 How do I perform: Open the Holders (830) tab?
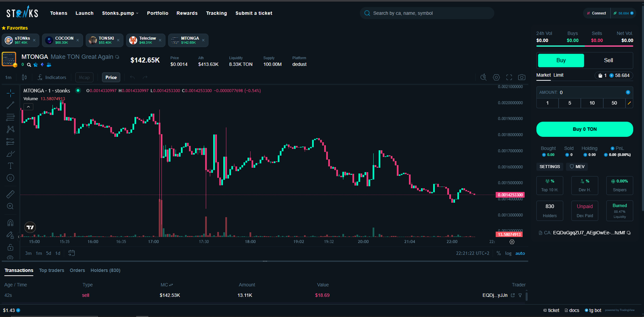tap(105, 270)
